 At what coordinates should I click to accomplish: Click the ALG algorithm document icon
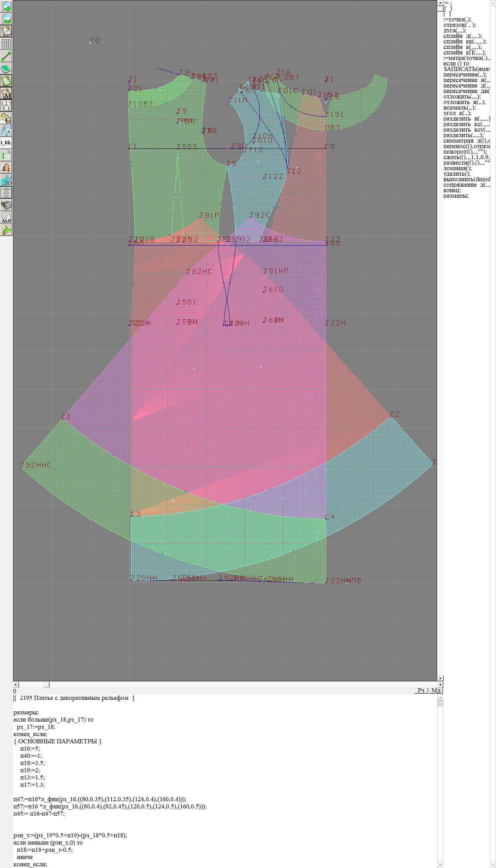tap(6, 217)
